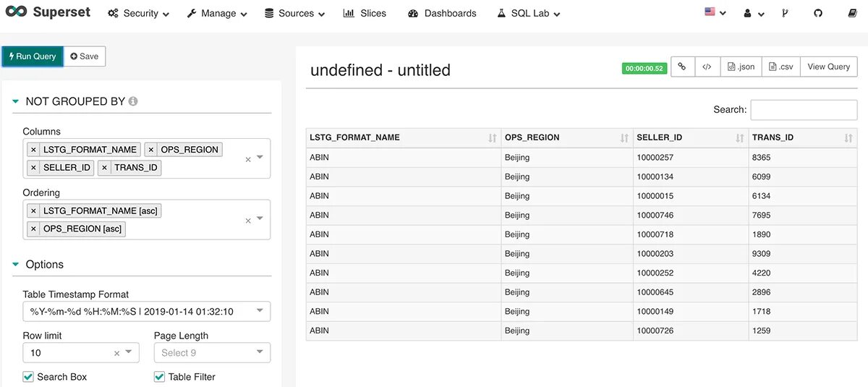Toggle the Table Filter checkbox
This screenshot has width=868, height=387.
159,377
